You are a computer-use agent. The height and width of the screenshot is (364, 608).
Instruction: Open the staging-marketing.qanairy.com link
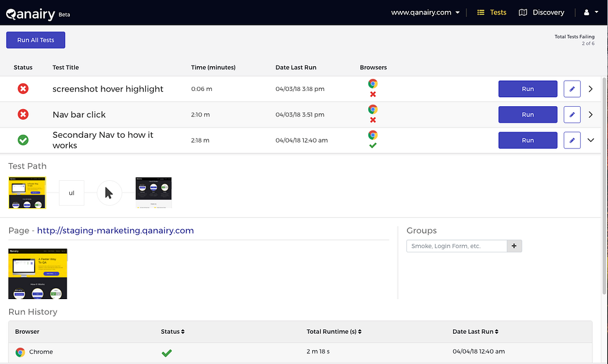coord(115,231)
